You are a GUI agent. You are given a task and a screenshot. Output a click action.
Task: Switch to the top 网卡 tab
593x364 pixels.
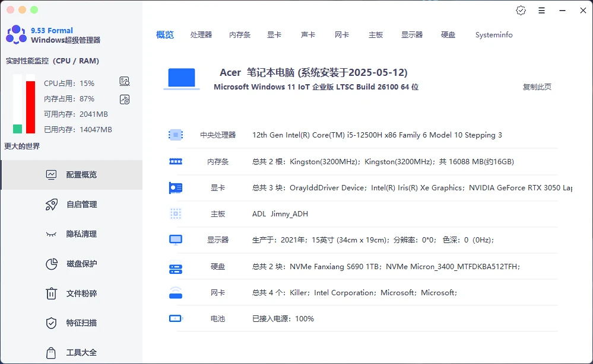(342, 35)
